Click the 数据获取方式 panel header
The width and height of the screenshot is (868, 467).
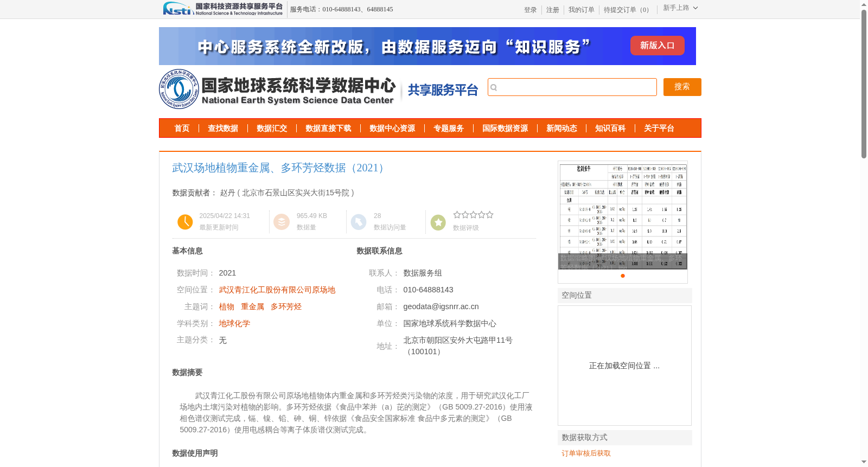(625, 438)
